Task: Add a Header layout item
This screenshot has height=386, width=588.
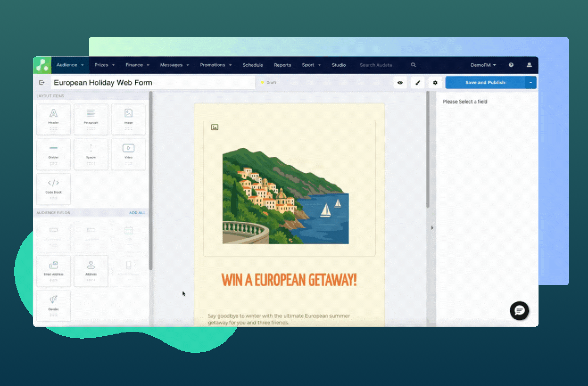Action: [x=53, y=119]
